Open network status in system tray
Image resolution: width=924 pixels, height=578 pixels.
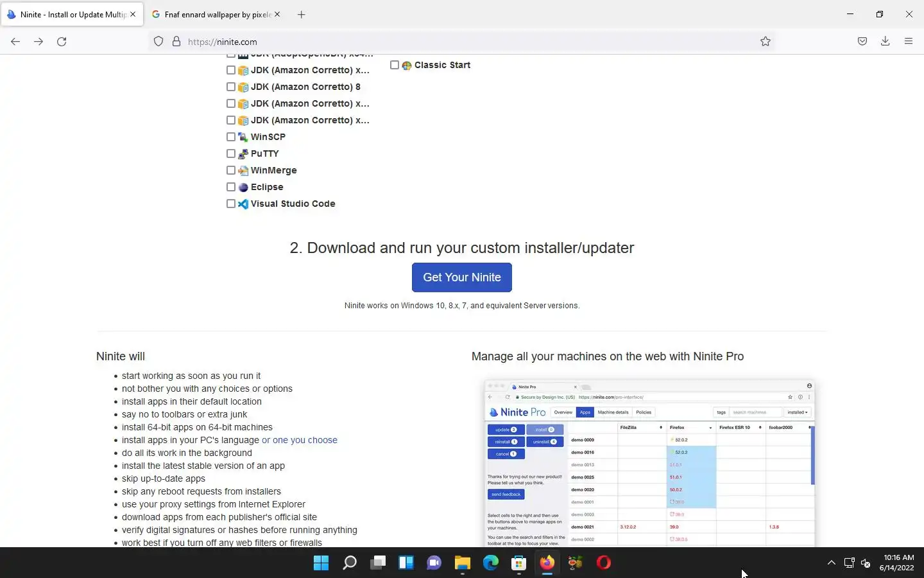point(849,563)
